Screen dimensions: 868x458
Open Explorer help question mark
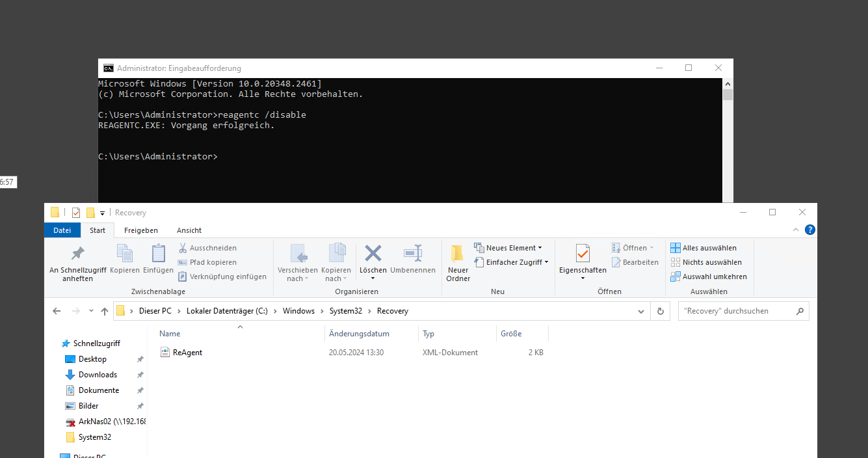(810, 230)
